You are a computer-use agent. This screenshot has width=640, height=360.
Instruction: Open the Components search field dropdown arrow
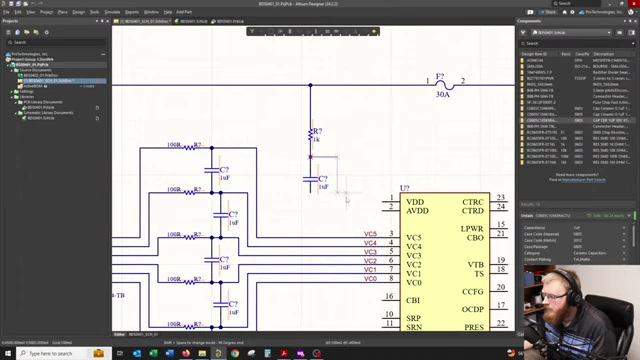[x=633, y=43]
